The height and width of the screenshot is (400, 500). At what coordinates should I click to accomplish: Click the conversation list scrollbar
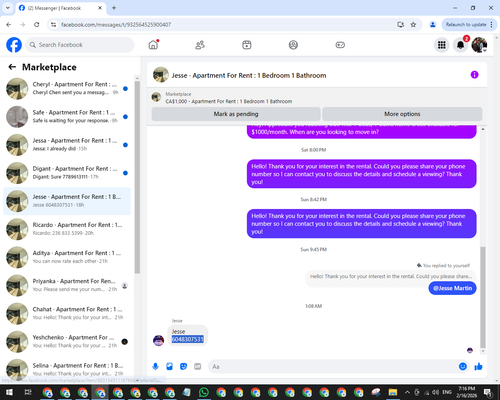(137, 177)
